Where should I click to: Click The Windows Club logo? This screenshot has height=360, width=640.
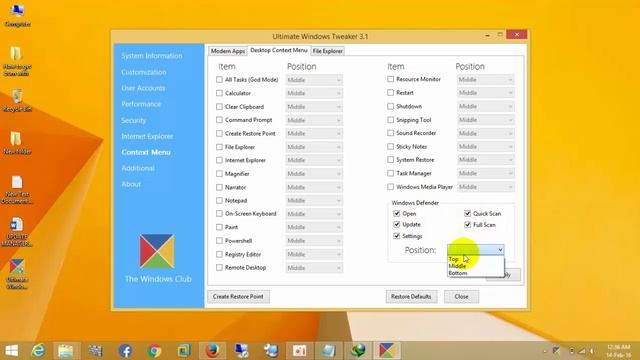(x=157, y=251)
